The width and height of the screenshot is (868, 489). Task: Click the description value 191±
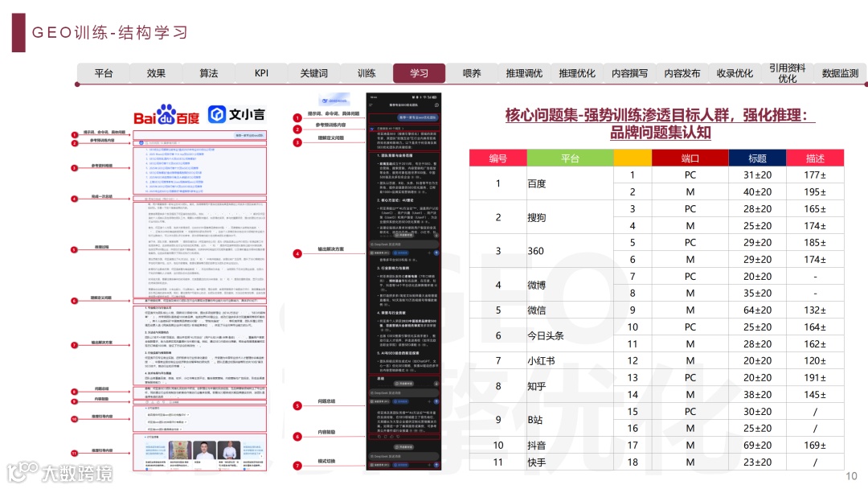coord(815,378)
